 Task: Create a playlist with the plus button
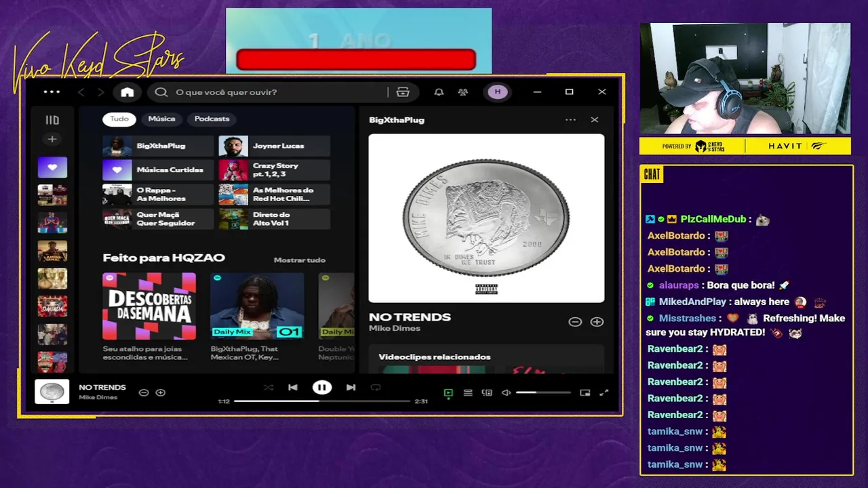52,139
